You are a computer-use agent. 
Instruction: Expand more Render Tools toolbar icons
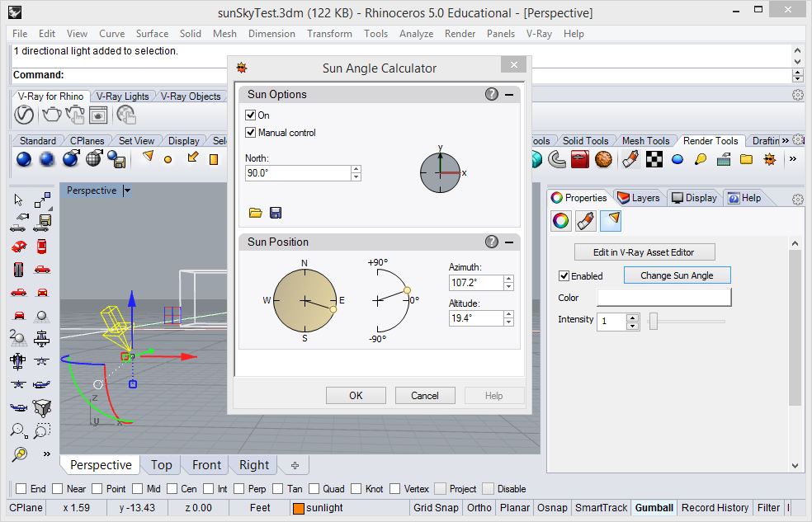pos(793,159)
